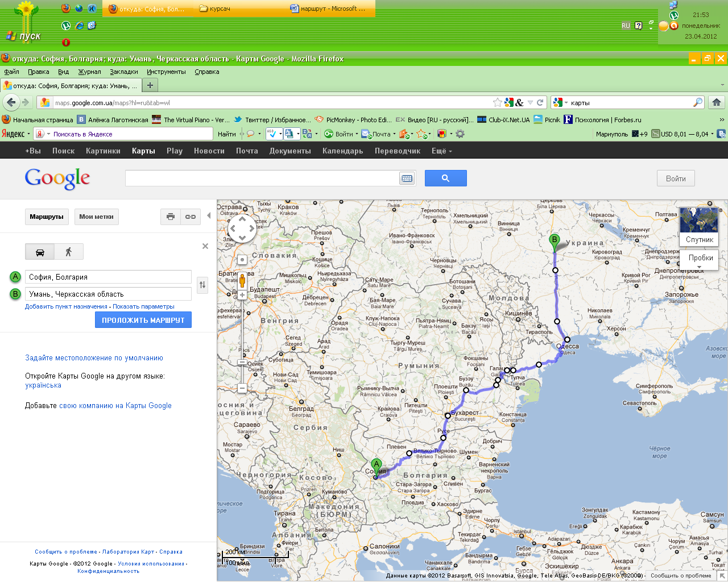Switch to курсач folder taskbar item

(239, 9)
